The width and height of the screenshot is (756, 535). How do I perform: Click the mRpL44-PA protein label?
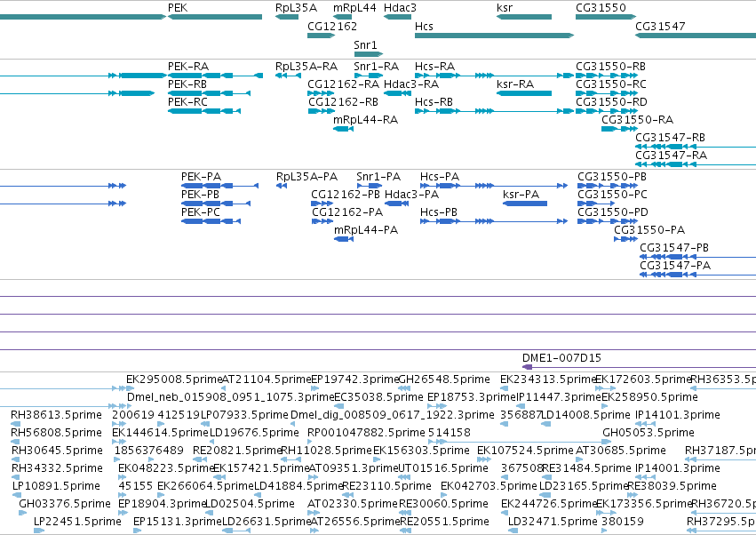point(366,230)
